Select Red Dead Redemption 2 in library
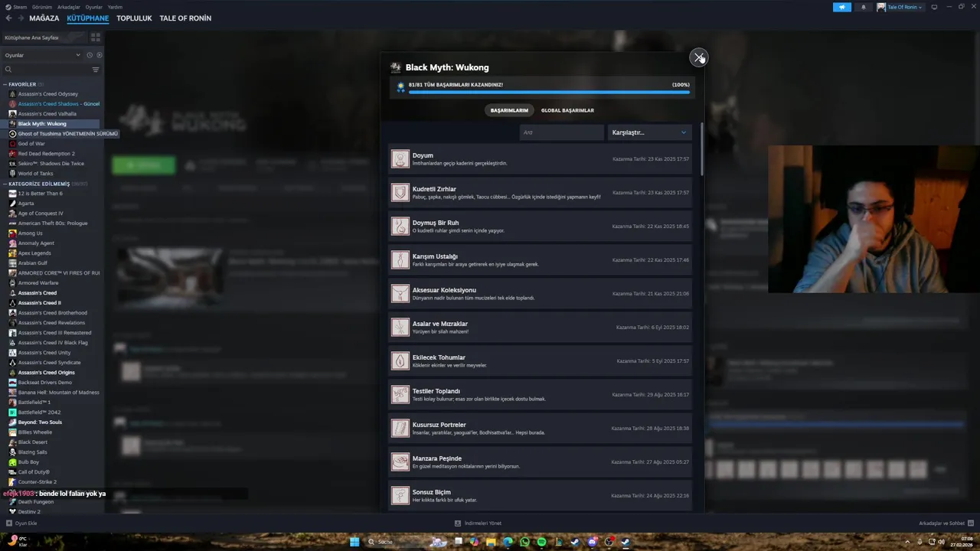 [x=47, y=154]
